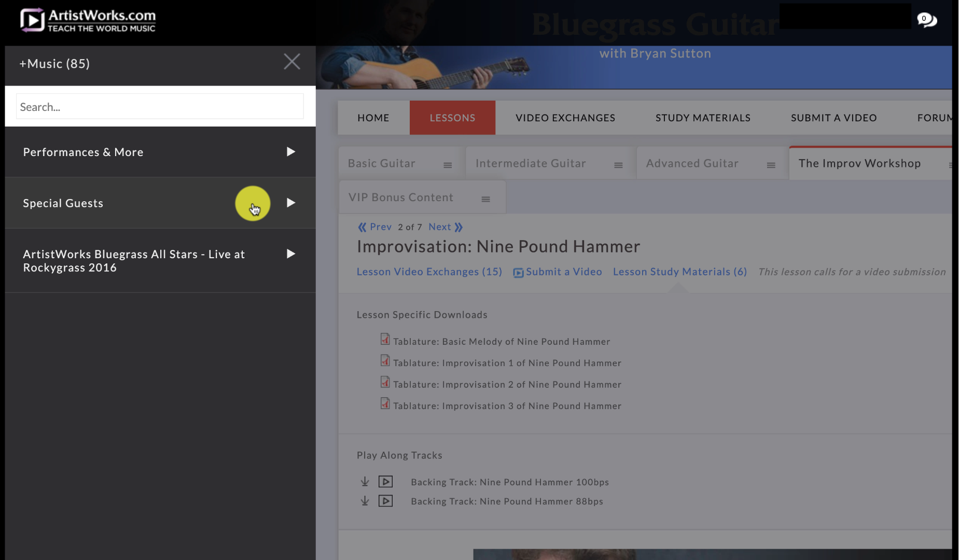Screen dimensions: 959x560
Task: Click PDF icon for Improvisation 2 tablature
Action: 385,382
